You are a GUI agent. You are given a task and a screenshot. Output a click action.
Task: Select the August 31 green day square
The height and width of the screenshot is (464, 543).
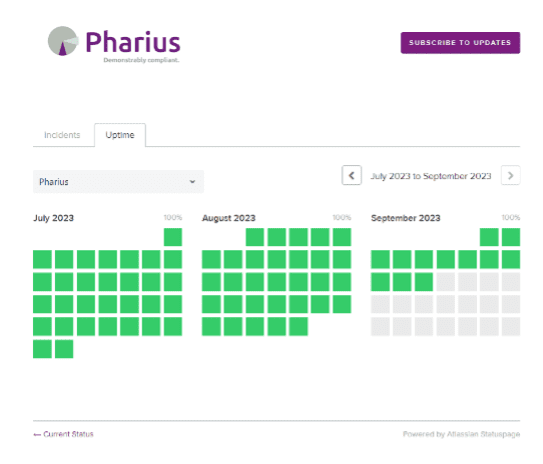299,327
